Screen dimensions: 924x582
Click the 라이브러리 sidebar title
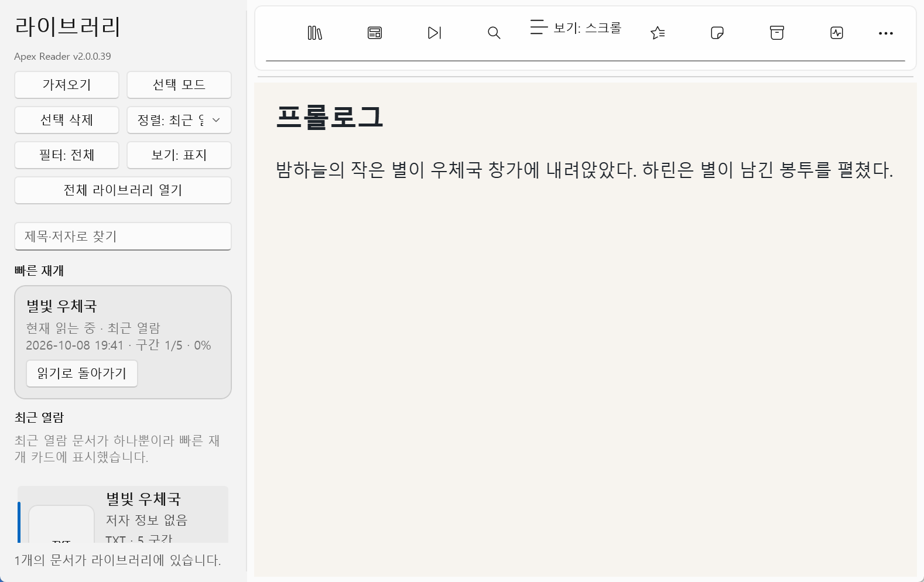[68, 27]
